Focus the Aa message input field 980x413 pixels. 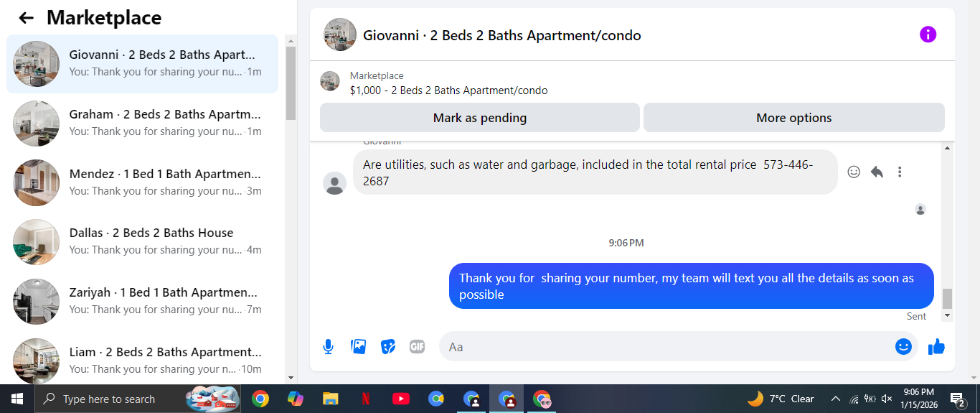666,347
